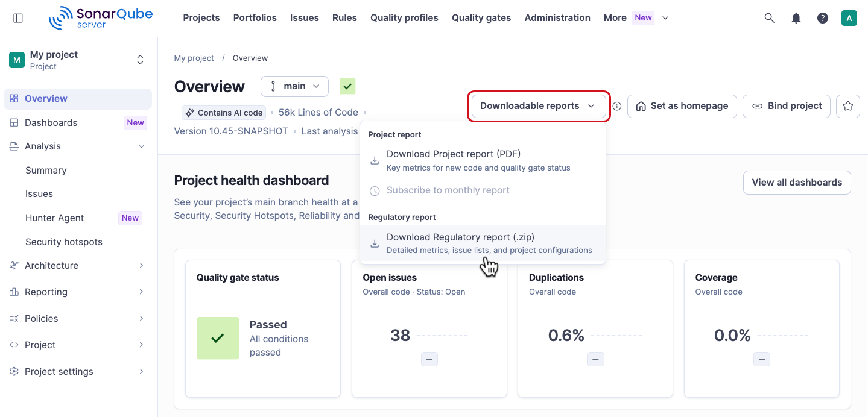
Task: Go to Portfolios in top navigation
Action: [x=255, y=18]
